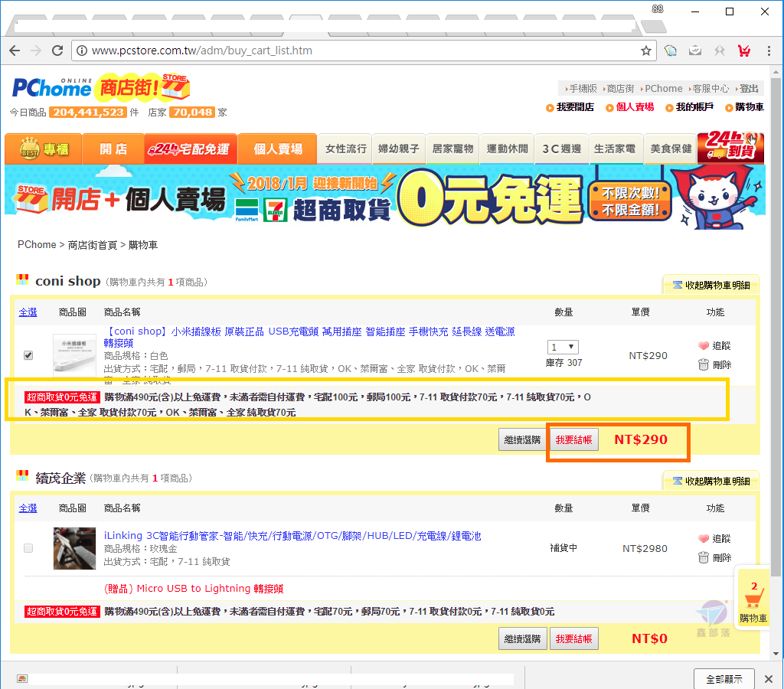This screenshot has height=689, width=784.
Task: Open the coni shop store name
Action: point(67,281)
